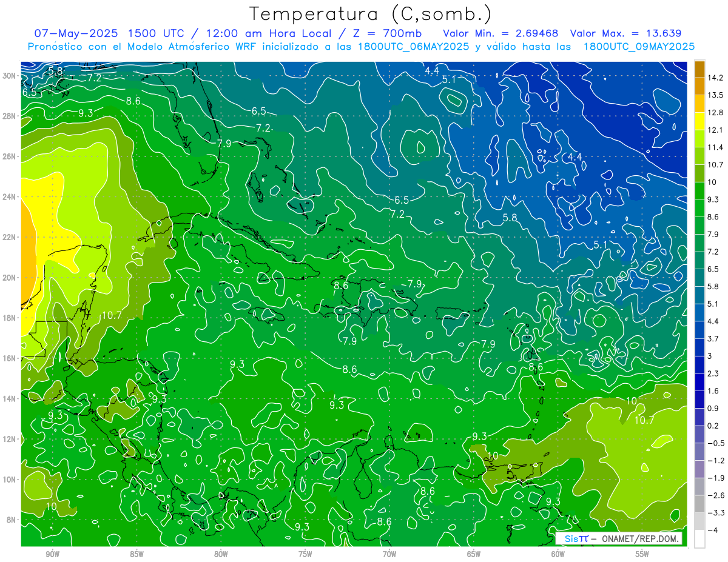Click the 13.5 value on the color legend
The width and height of the screenshot is (728, 562).
[716, 95]
